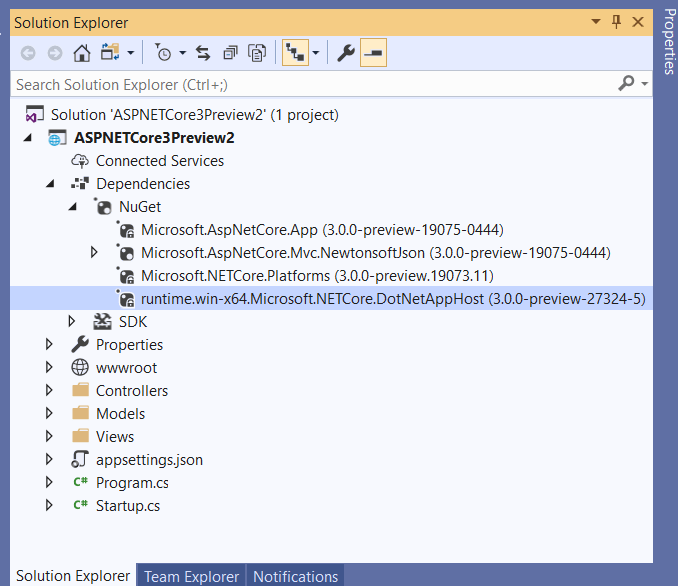Select runtime.win-x64 DotNetAppHost package
The width and height of the screenshot is (678, 586).
tap(393, 298)
